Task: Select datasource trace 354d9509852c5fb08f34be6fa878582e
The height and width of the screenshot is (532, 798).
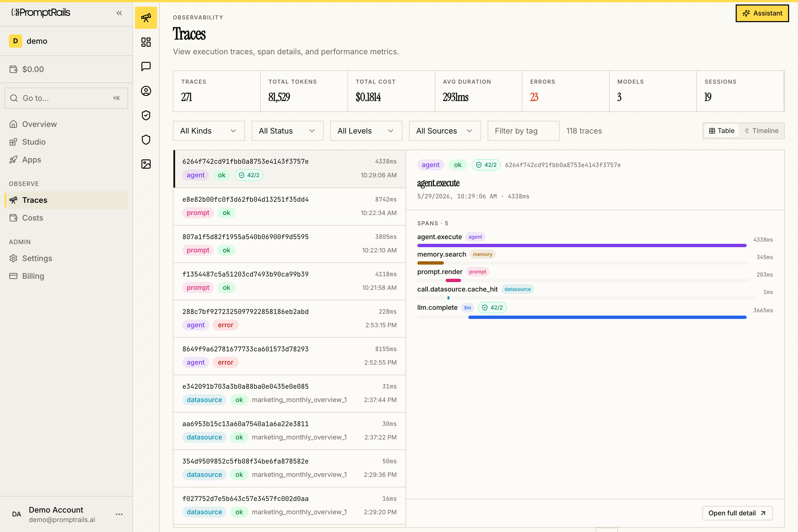Action: pos(289,468)
